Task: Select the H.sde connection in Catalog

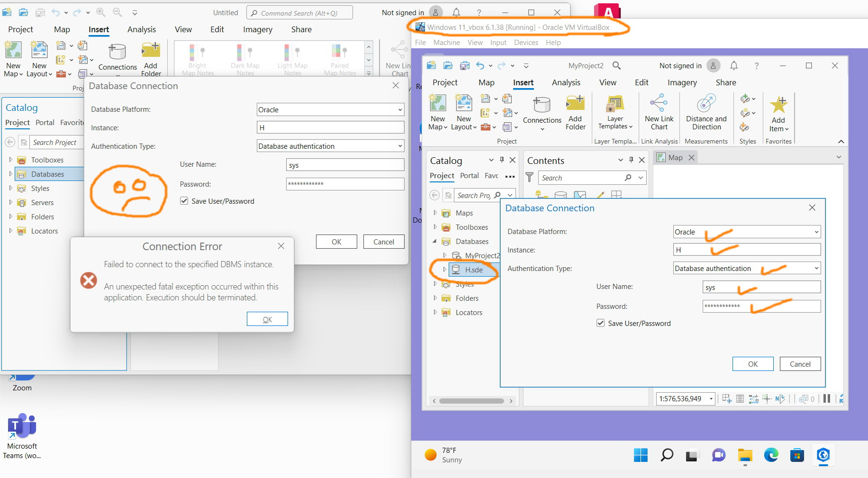Action: 473,270
